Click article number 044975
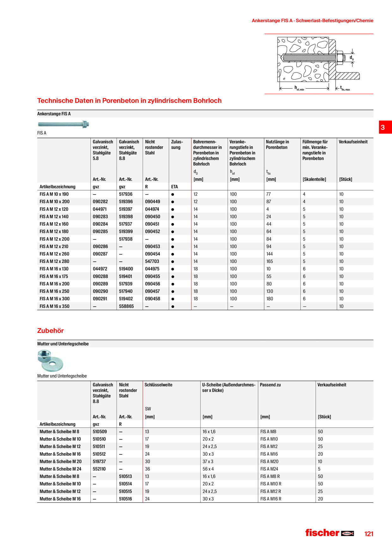This screenshot has height=555, width=392. coord(152,269)
